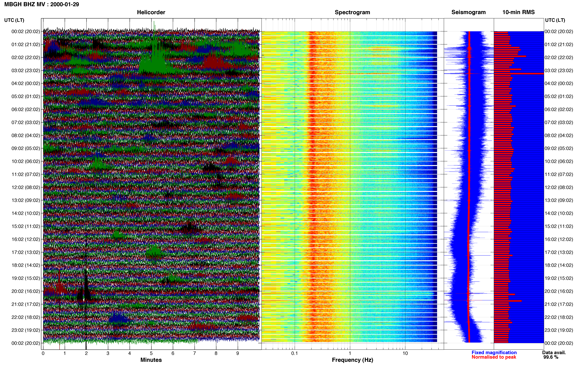Click the 'Data avail.' label

click(554, 352)
